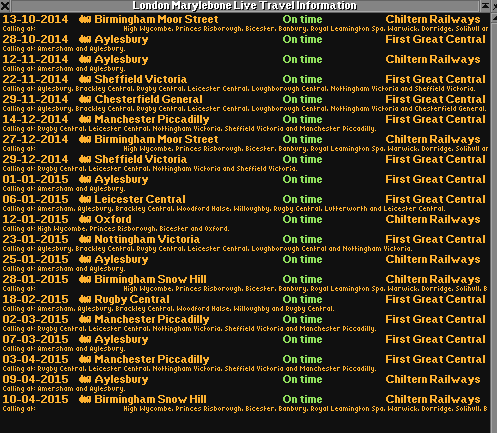Screen dimensions: 497x433
Task: Click the Oxford destination name
Action: tap(113, 219)
